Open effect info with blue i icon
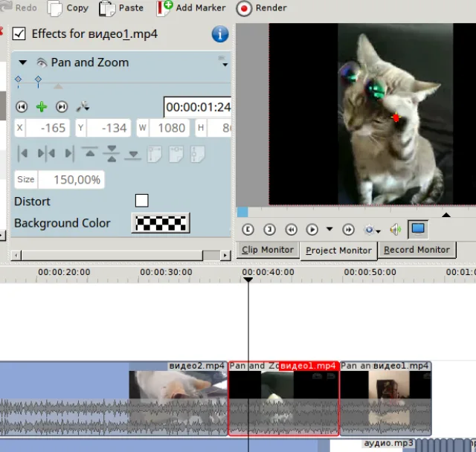 tap(220, 34)
